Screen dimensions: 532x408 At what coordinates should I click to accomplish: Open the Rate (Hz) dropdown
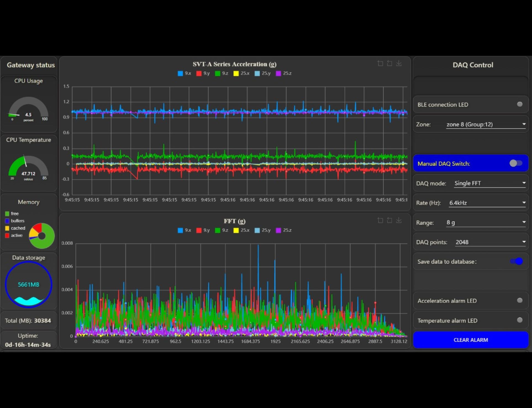[487, 203]
